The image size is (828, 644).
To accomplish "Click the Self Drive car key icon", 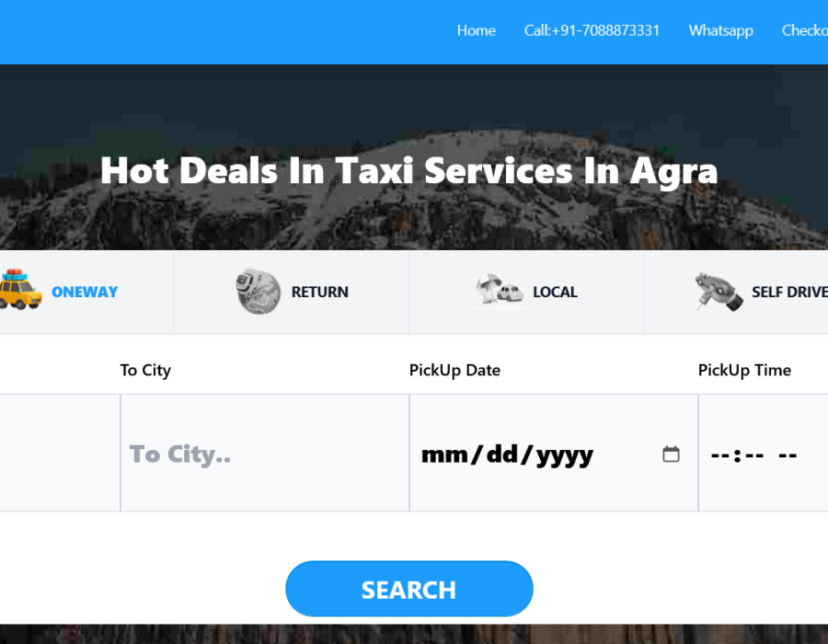I will (719, 292).
